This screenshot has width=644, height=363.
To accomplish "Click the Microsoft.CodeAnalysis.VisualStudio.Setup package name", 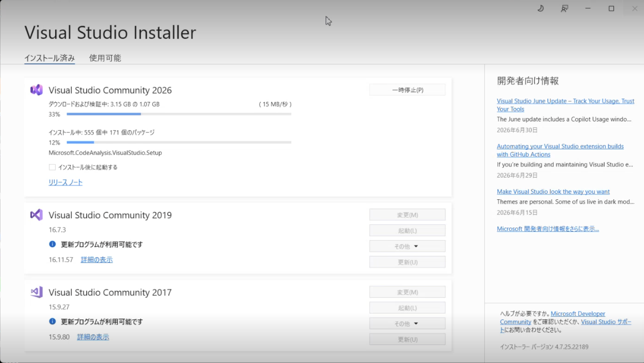I will click(x=105, y=152).
